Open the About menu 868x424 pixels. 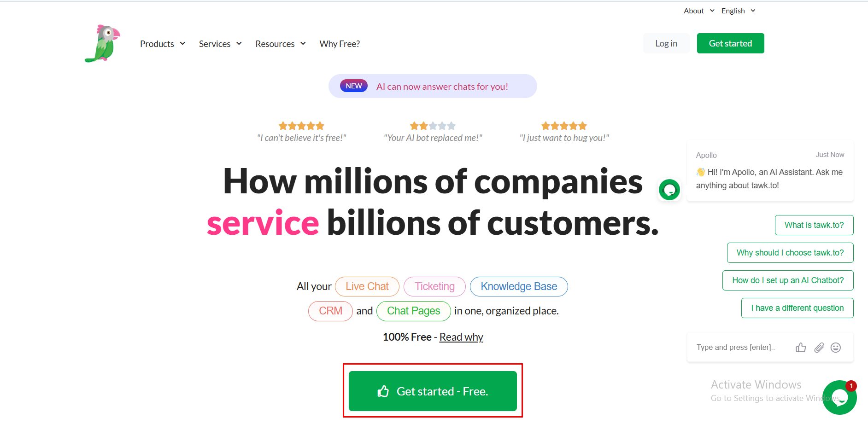[698, 11]
